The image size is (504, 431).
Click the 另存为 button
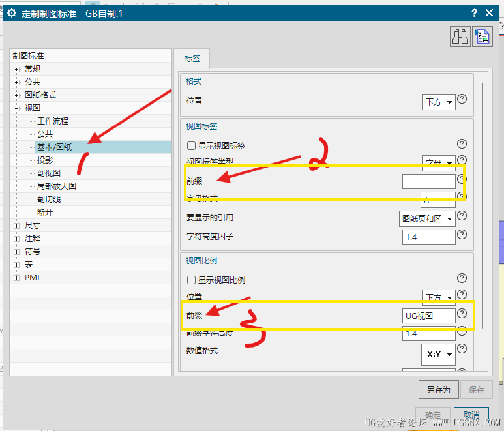click(x=438, y=389)
